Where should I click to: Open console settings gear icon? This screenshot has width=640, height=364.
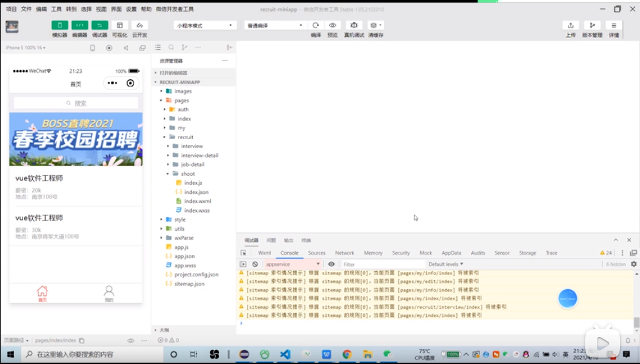point(634,264)
